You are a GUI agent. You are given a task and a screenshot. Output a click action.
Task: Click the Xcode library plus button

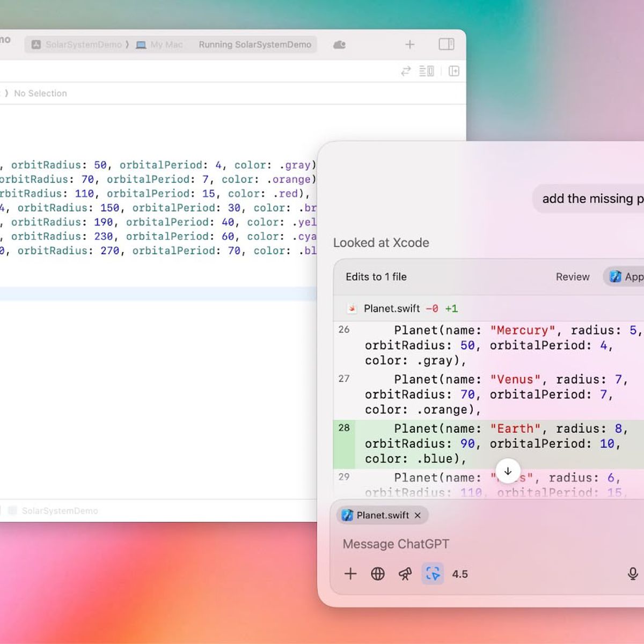(x=409, y=45)
